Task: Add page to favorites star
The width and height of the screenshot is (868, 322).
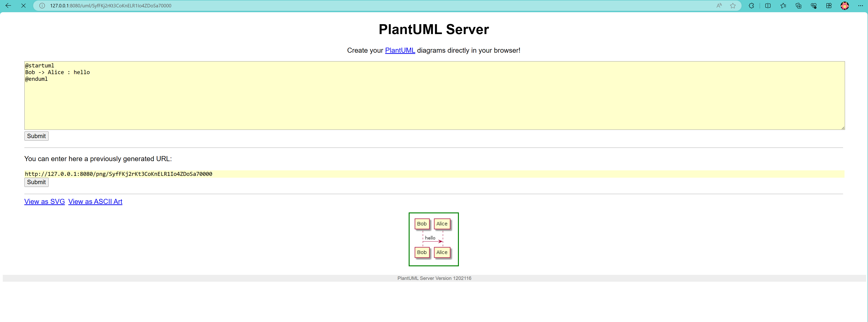Action: [733, 6]
